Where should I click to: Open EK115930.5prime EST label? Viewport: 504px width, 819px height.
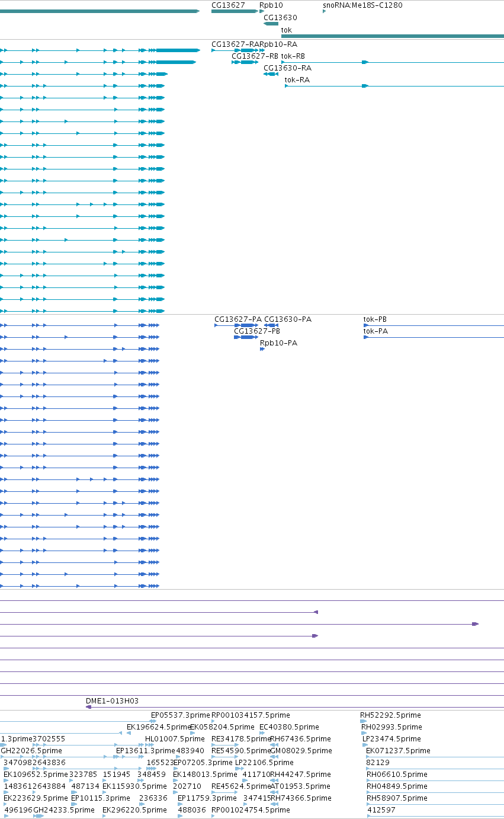[134, 786]
